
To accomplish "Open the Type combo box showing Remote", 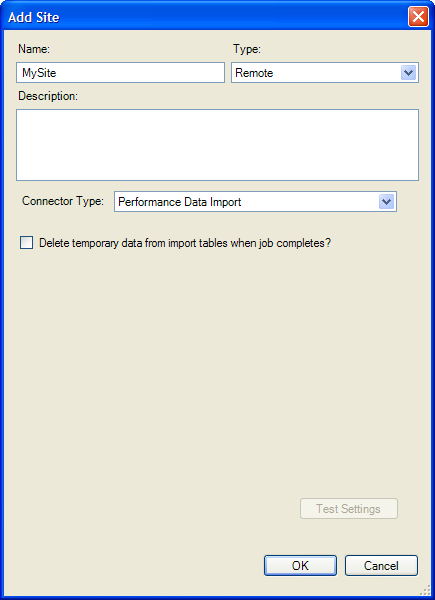I will pyautogui.click(x=325, y=73).
